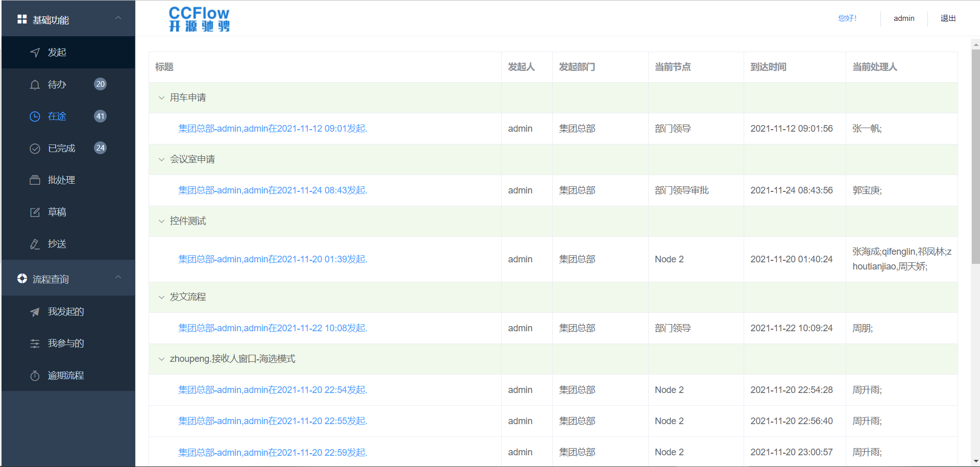Click the checkmark circle icon for 已完成

(x=35, y=149)
